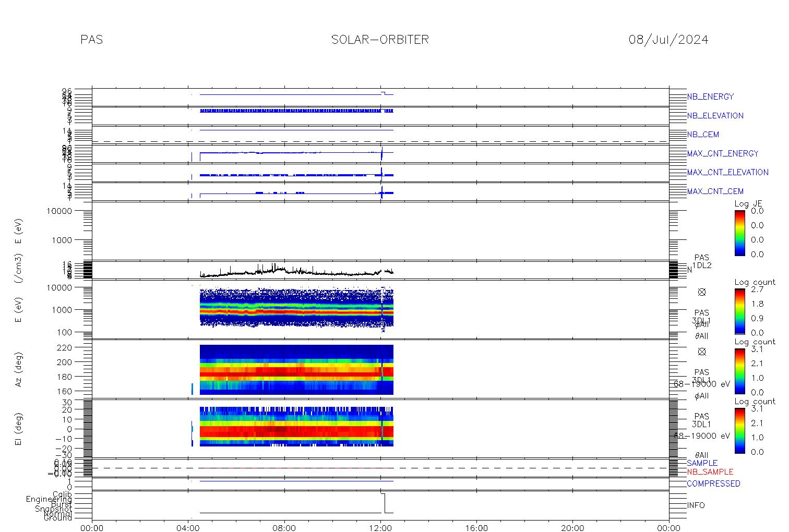789x532 pixels.
Task: Click the 2.7 colorbar maximum value
Action: (x=757, y=289)
